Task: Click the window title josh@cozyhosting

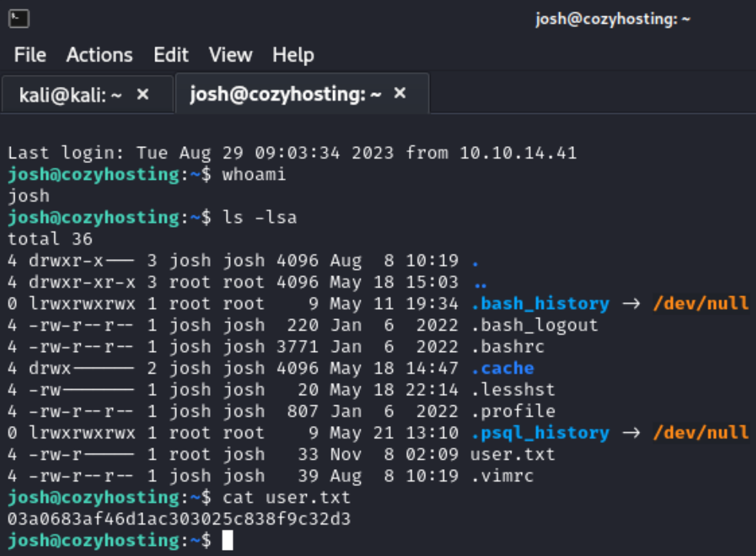Action: pyautogui.click(x=612, y=19)
